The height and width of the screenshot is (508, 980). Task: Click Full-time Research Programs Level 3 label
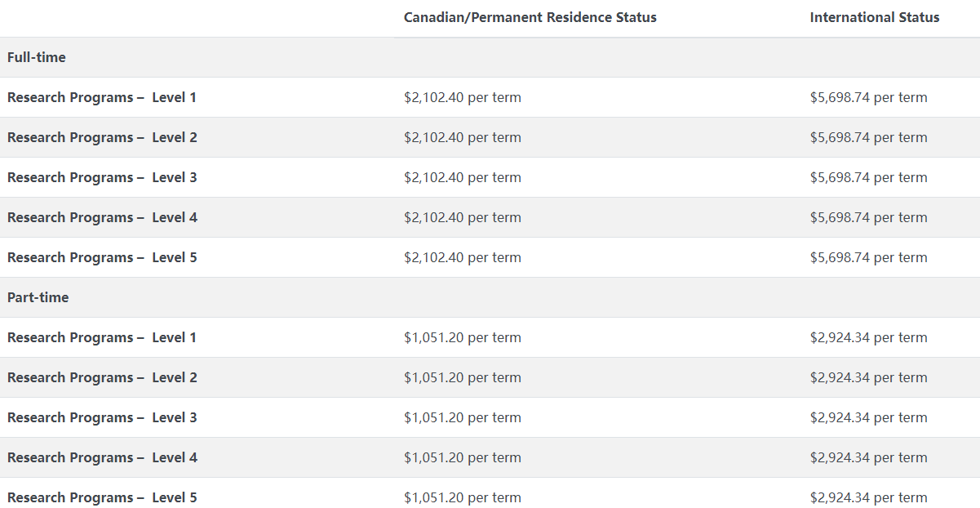102,177
